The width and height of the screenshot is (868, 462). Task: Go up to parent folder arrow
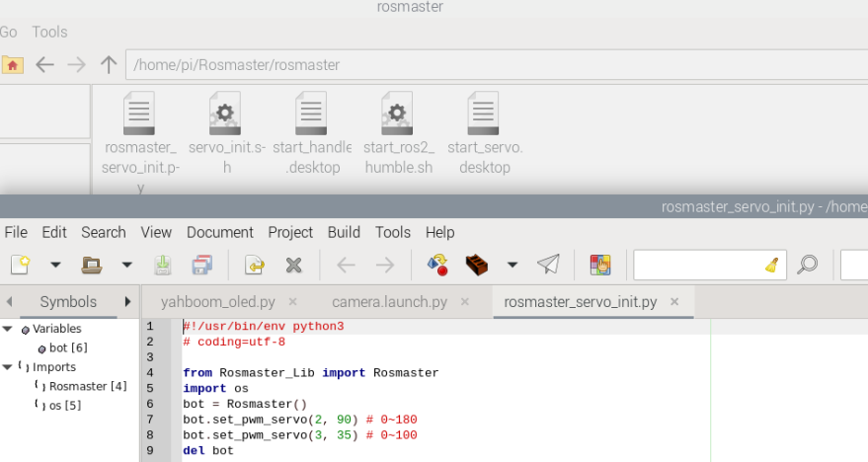pos(109,65)
